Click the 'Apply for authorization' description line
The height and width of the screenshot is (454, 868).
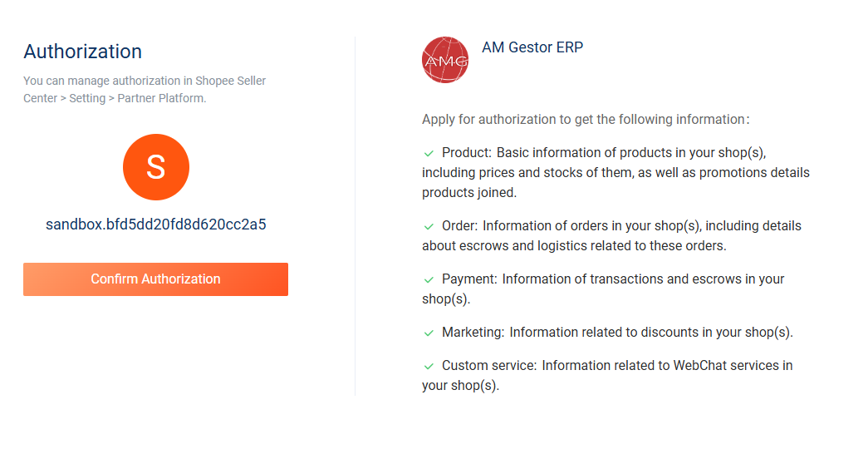(586, 120)
